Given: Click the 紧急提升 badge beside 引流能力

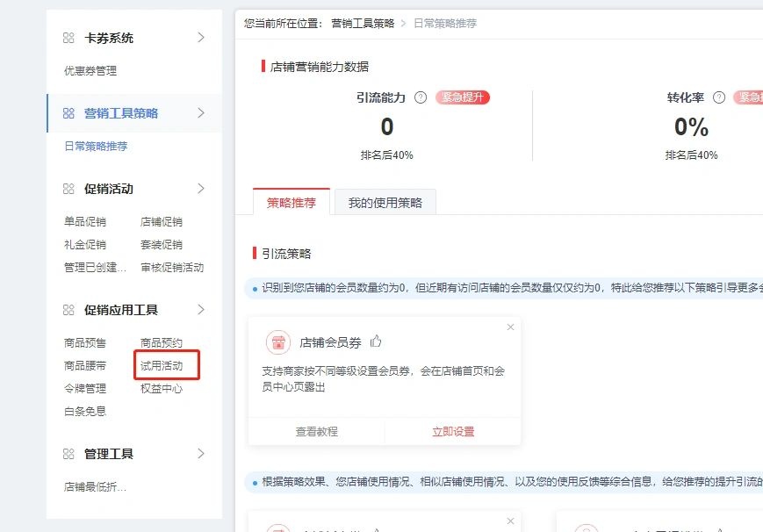Looking at the screenshot, I should 462,97.
